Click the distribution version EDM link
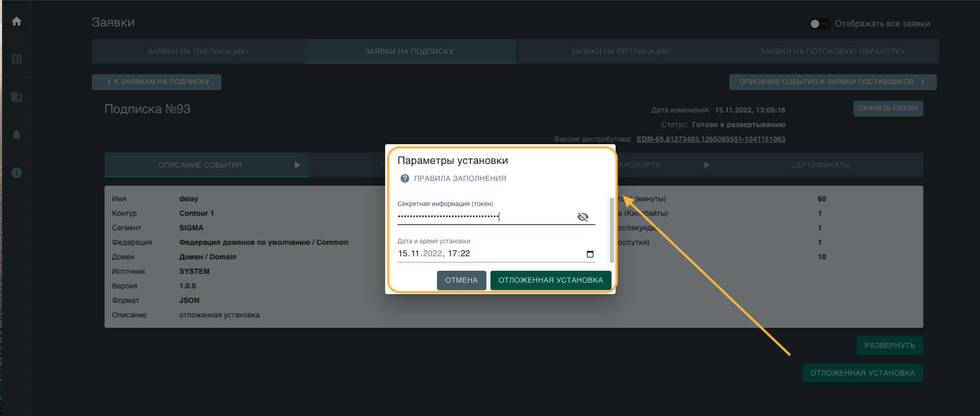This screenshot has width=980, height=416. 711,139
